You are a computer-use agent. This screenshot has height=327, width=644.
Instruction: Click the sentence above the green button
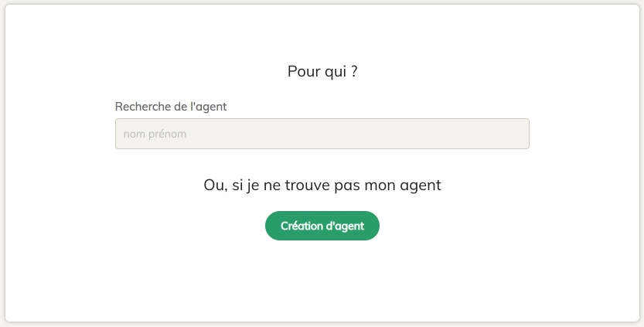pos(322,186)
